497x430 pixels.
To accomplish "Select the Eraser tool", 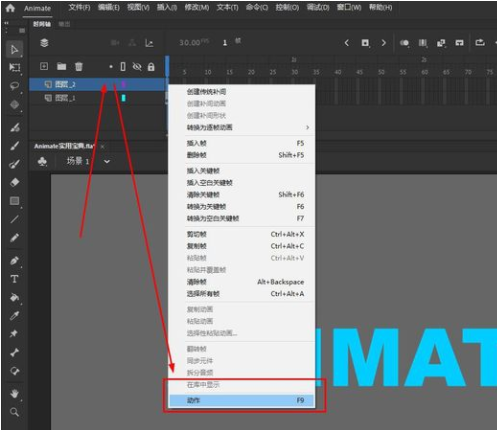I will pos(14,182).
